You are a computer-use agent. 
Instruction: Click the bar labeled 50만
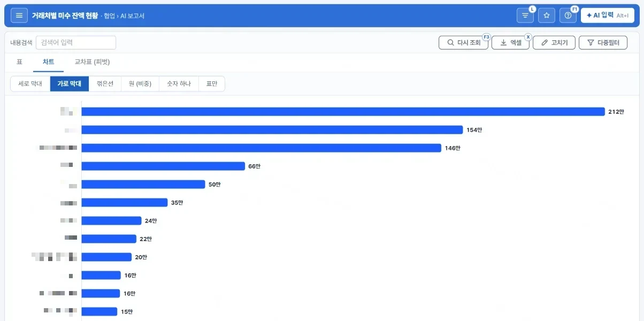[143, 185]
